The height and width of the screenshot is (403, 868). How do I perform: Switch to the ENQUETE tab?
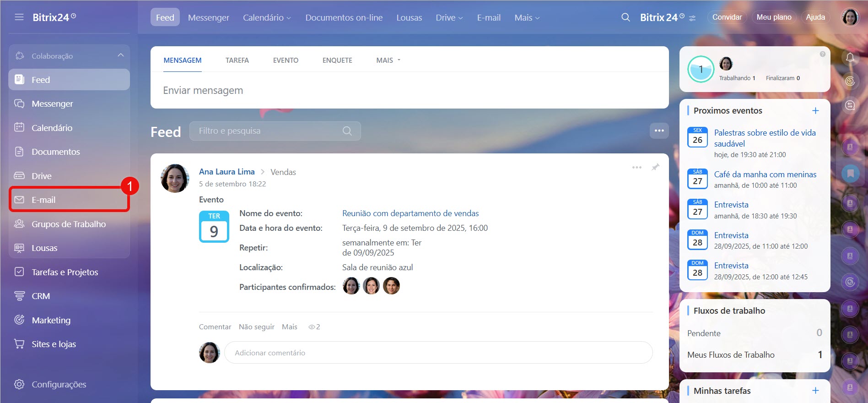(x=337, y=60)
